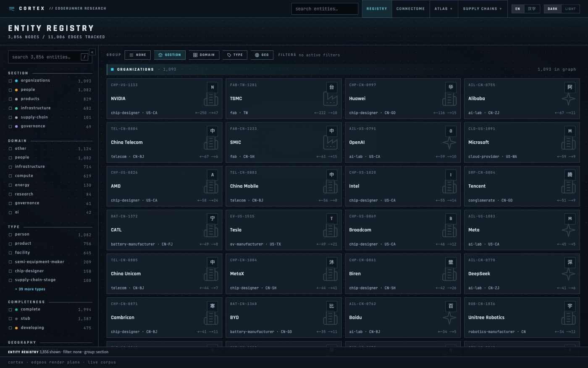
Task: Click the sidebar search 3,856 entities field
Action: [50, 57]
